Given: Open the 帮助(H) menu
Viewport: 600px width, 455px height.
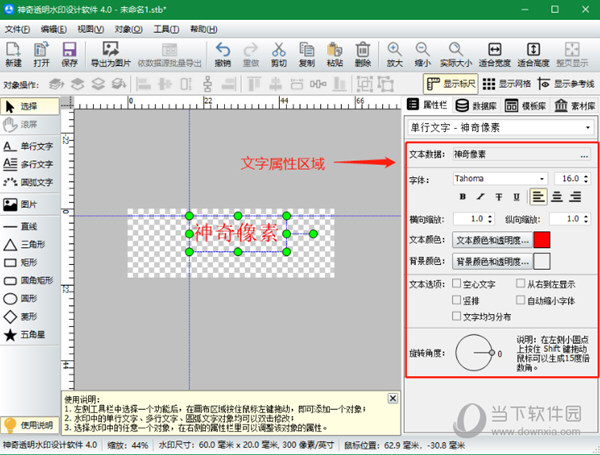Looking at the screenshot, I should click(x=204, y=29).
